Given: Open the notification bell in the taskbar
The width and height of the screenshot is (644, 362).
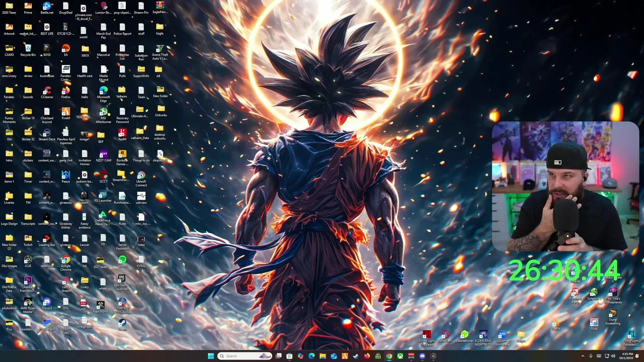Looking at the screenshot, I should (x=637, y=356).
